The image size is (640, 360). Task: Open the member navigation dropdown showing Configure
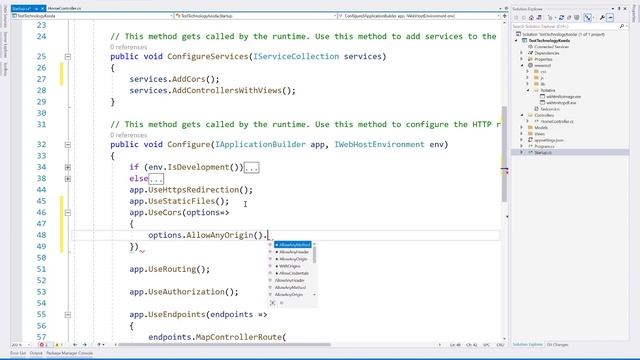(419, 16)
